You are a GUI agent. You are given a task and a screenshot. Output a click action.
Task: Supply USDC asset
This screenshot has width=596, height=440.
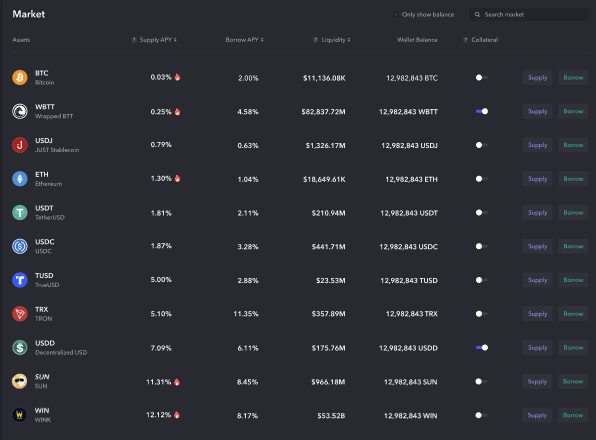[x=537, y=246]
